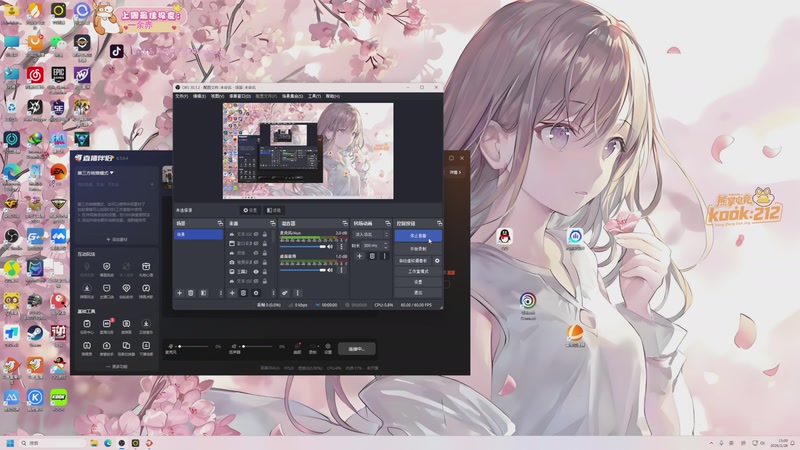The width and height of the screenshot is (800, 450).
Task: Click Exit button in OBS controls
Action: click(x=418, y=293)
